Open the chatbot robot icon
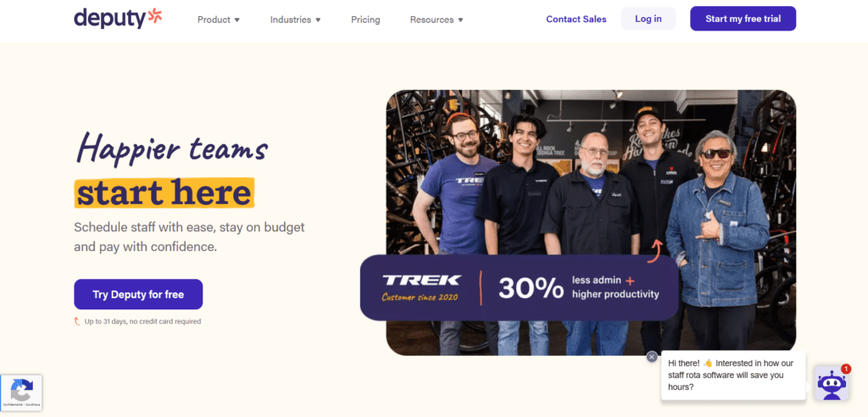This screenshot has width=868, height=417. (x=831, y=383)
